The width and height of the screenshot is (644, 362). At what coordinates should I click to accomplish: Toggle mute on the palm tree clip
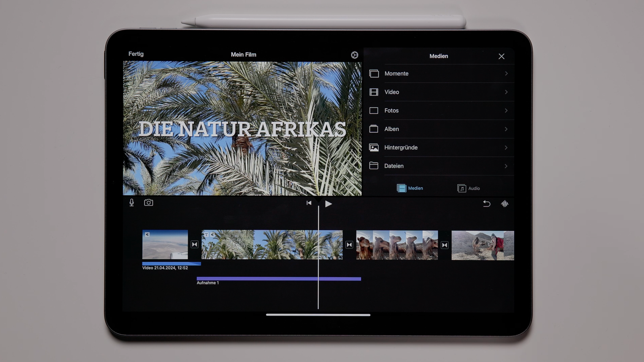tap(213, 235)
